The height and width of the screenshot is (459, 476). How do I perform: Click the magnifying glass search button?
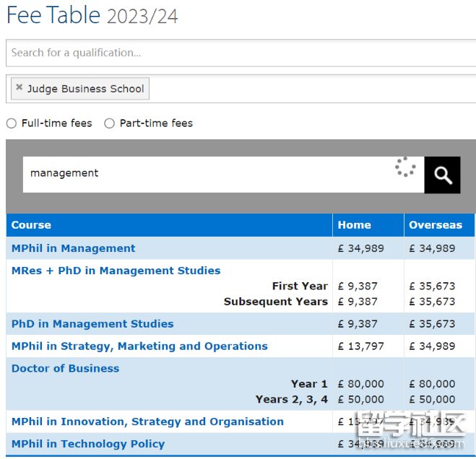coord(442,175)
